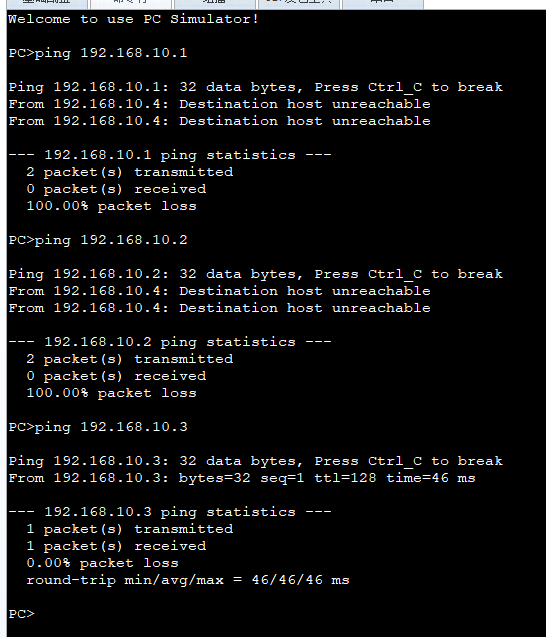Click the 'Welcome to use PC Simulator!' line

tap(133, 19)
